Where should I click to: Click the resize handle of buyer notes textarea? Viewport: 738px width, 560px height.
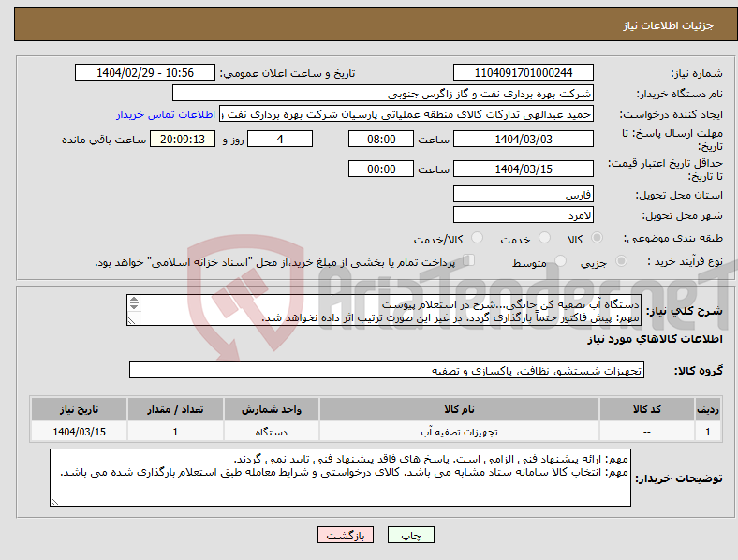[54, 502]
